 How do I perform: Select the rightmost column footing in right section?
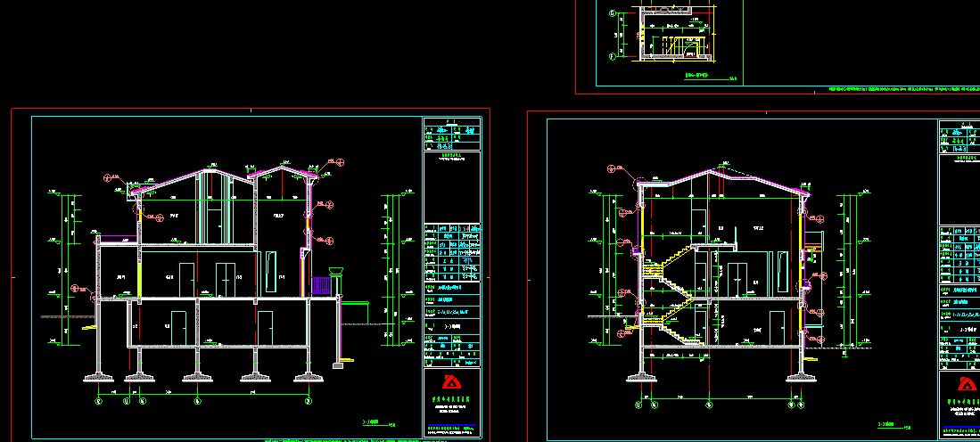coord(801,377)
